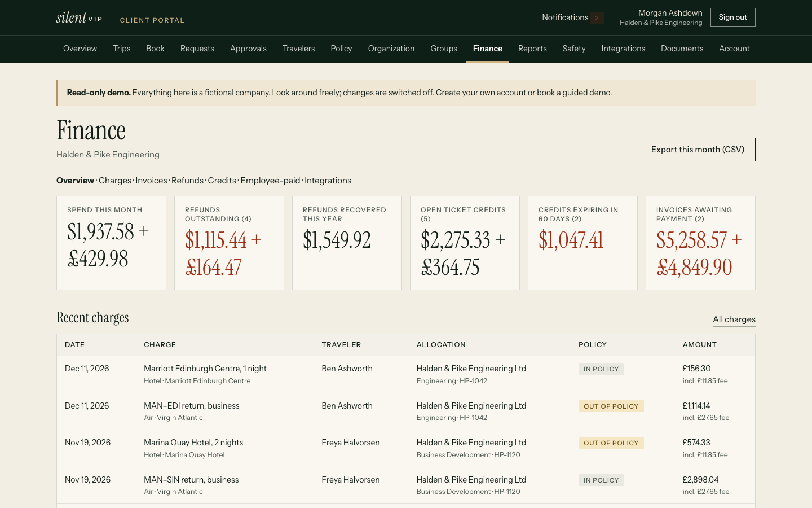The height and width of the screenshot is (508, 812).
Task: Open the Requests tab
Action: click(x=197, y=49)
